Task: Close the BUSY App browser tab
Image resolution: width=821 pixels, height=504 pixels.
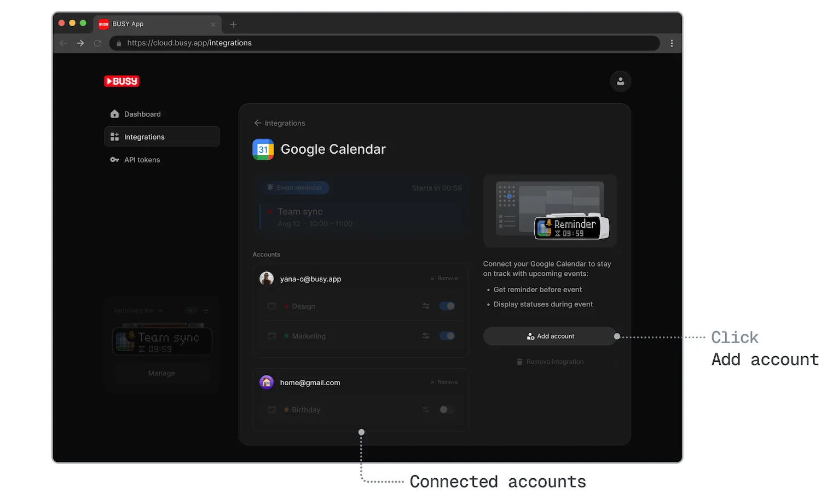Action: 213,24
